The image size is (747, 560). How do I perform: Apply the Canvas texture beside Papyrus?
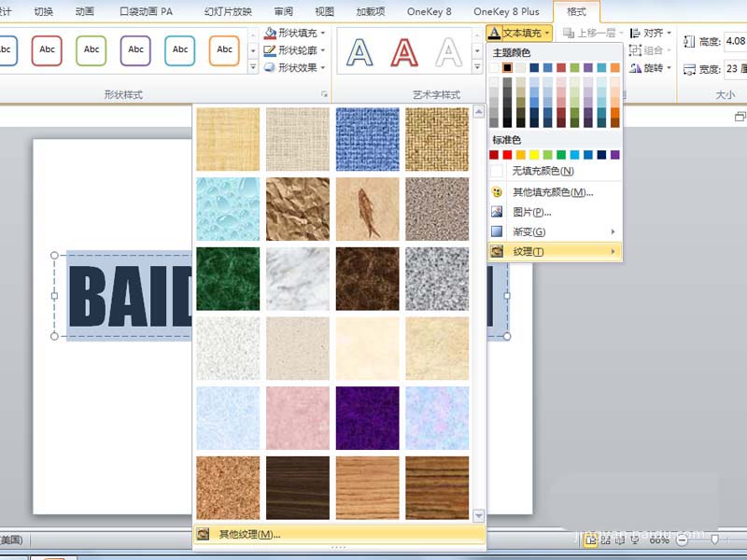tap(298, 139)
